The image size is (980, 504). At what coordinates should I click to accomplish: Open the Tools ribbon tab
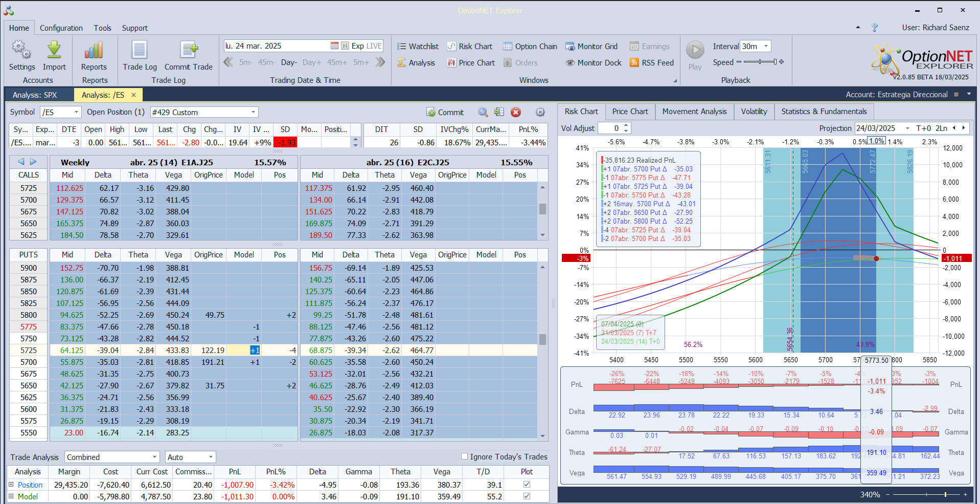(102, 28)
